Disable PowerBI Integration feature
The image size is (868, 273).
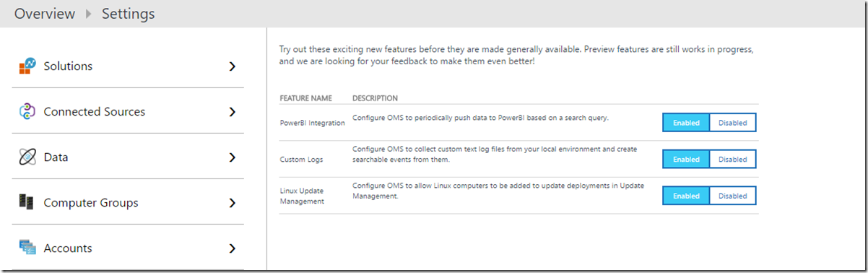(x=732, y=123)
